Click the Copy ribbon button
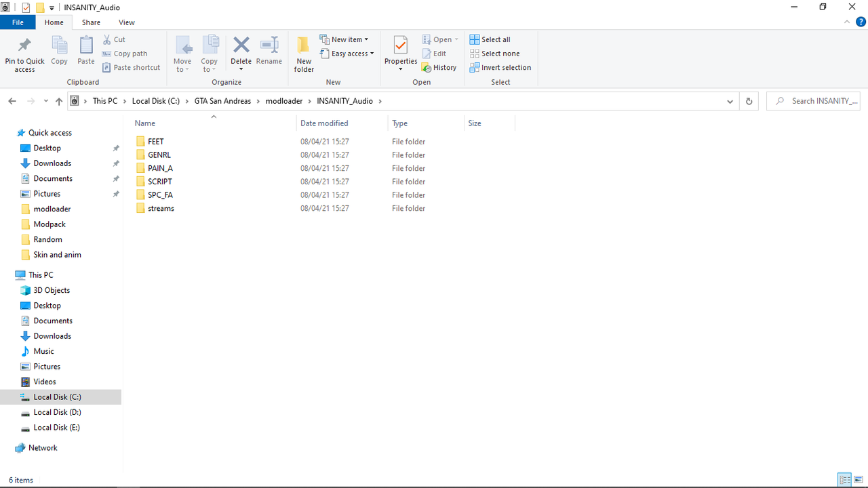Screen dimensions: 868x488 59,51
